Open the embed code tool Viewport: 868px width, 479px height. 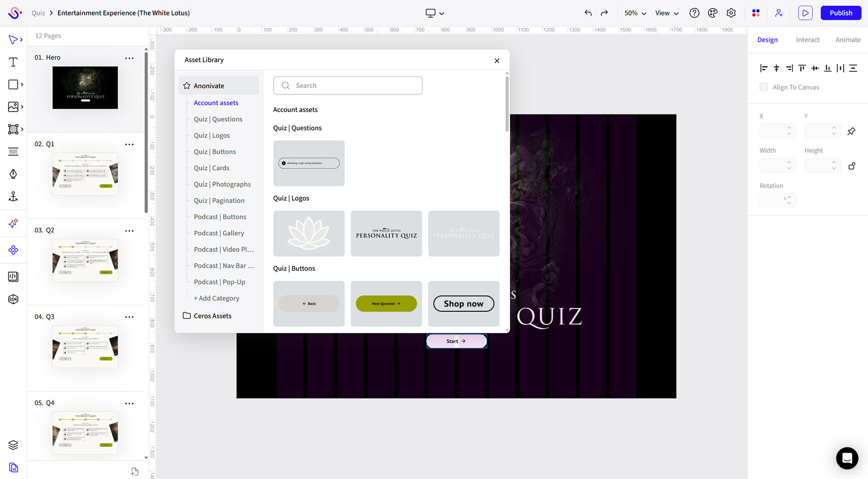point(13,277)
